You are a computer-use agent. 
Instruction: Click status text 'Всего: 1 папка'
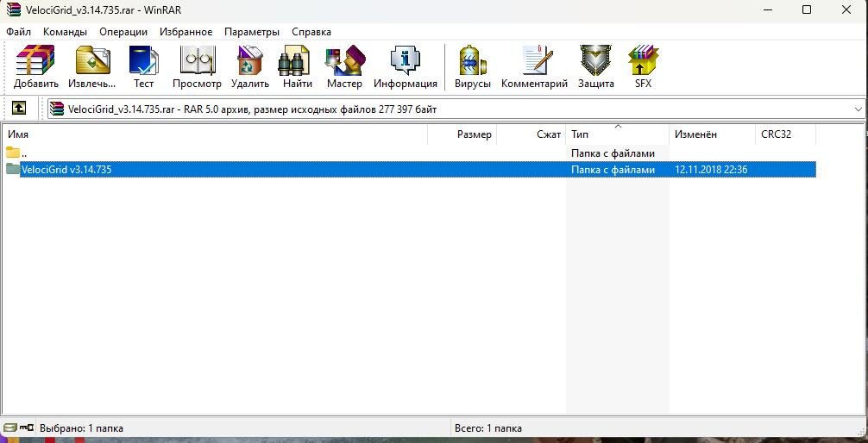click(x=487, y=428)
